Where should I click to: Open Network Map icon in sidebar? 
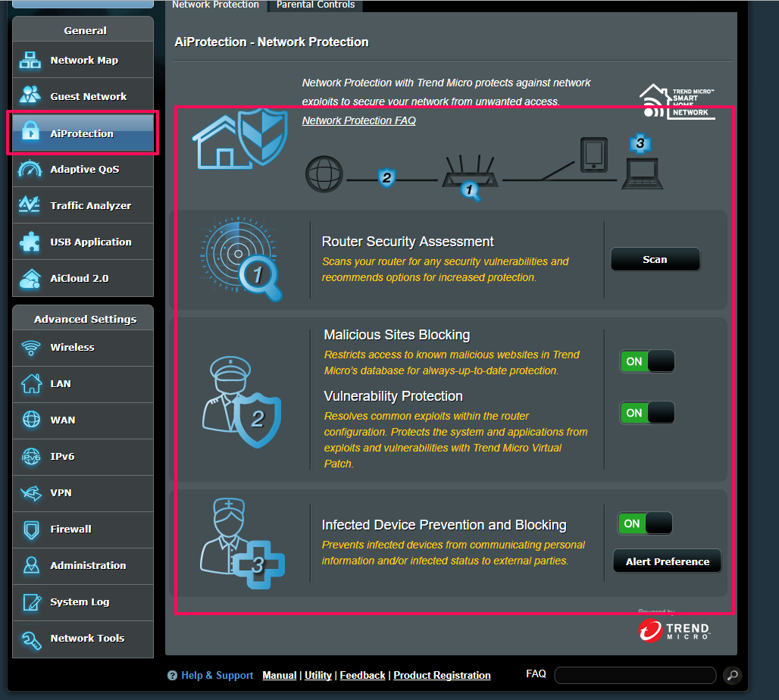(30, 60)
